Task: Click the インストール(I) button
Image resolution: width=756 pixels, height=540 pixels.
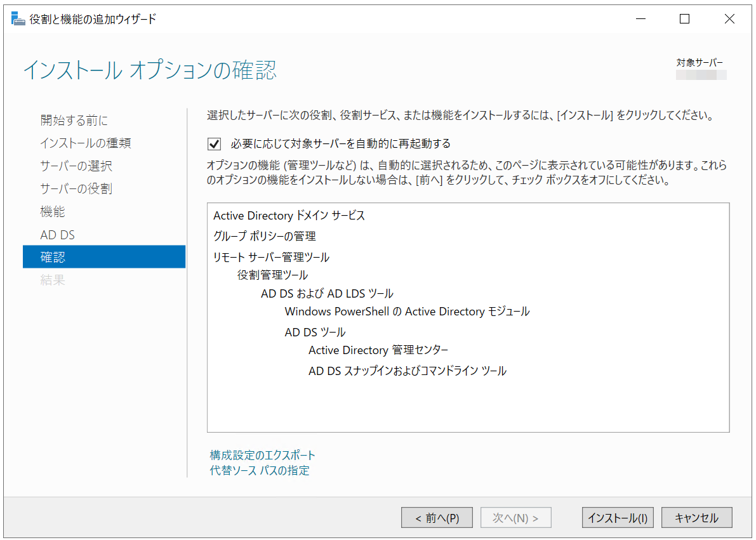Action: pyautogui.click(x=618, y=518)
